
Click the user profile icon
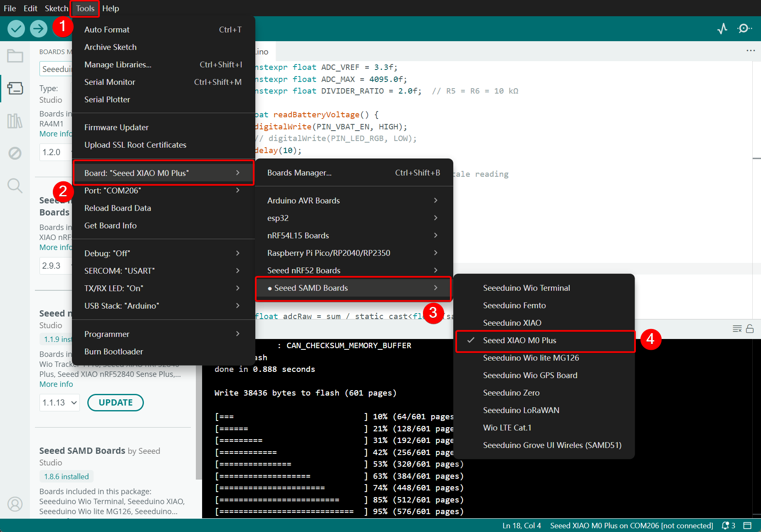coord(15,504)
